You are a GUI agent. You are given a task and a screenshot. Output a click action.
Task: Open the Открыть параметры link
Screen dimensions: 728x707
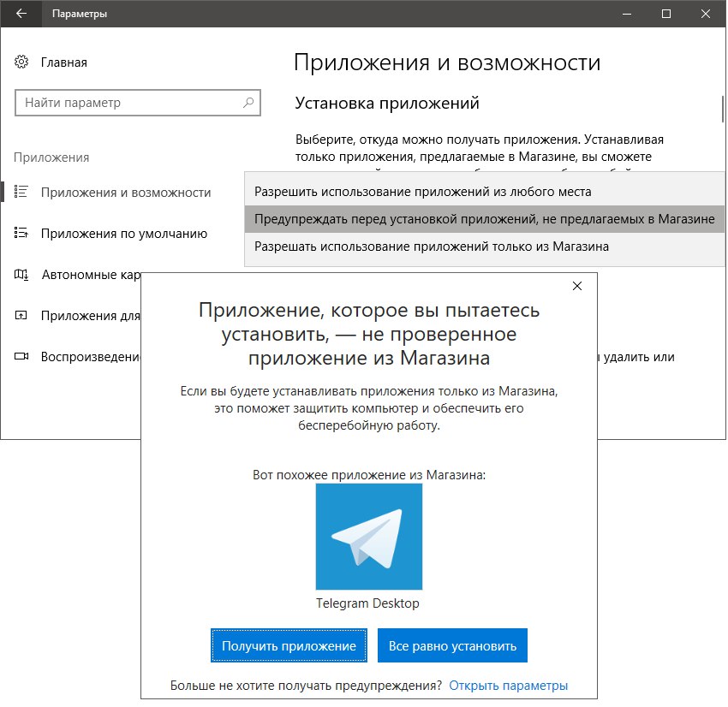point(509,686)
